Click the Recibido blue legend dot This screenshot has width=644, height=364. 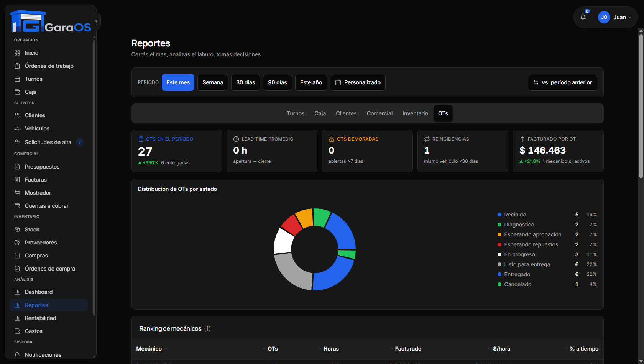pyautogui.click(x=499, y=215)
